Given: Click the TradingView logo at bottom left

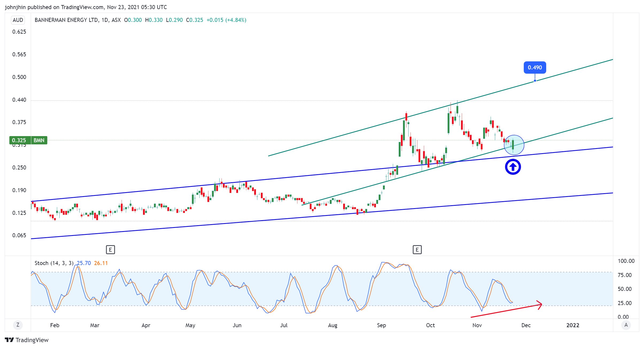Looking at the screenshot, I should click(9, 340).
